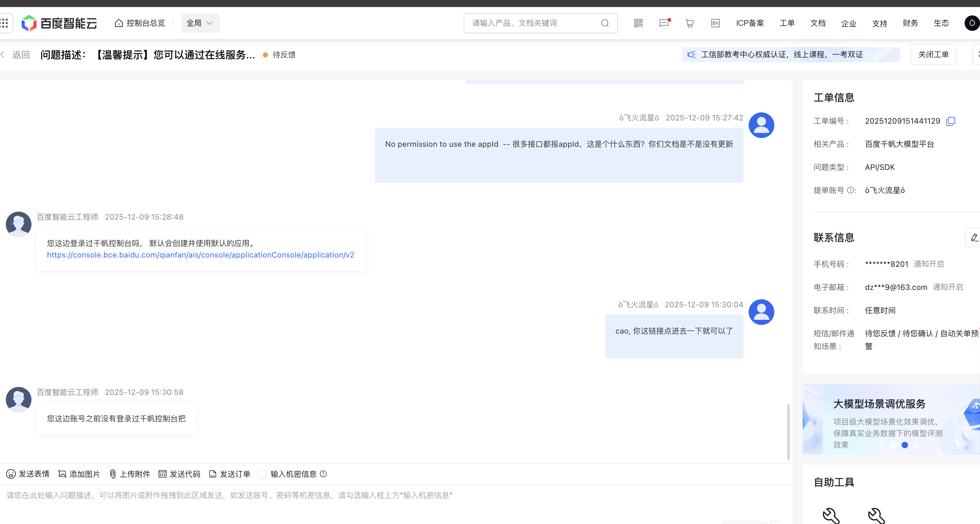Open the apps grid menu icon
The height and width of the screenshot is (524, 980).
[x=4, y=23]
